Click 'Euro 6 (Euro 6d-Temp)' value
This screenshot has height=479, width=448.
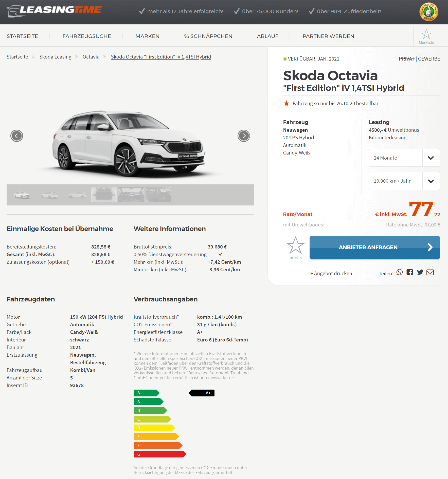pos(222,340)
